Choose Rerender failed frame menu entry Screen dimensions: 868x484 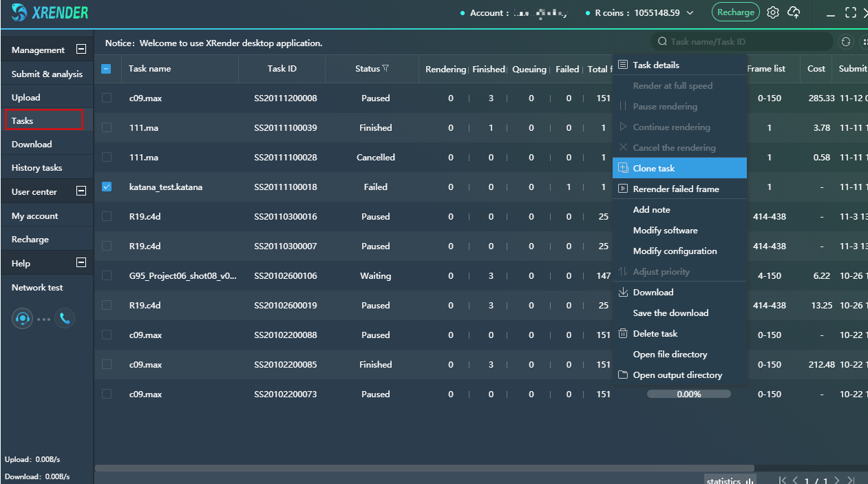pos(675,189)
